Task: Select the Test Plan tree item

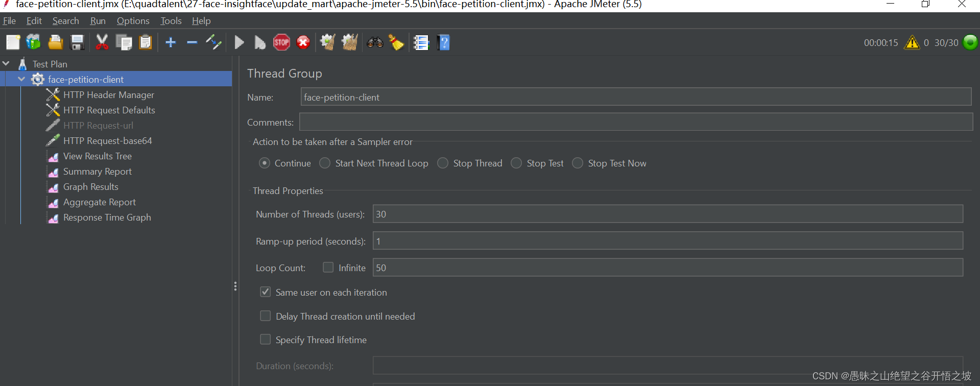Action: 50,64
